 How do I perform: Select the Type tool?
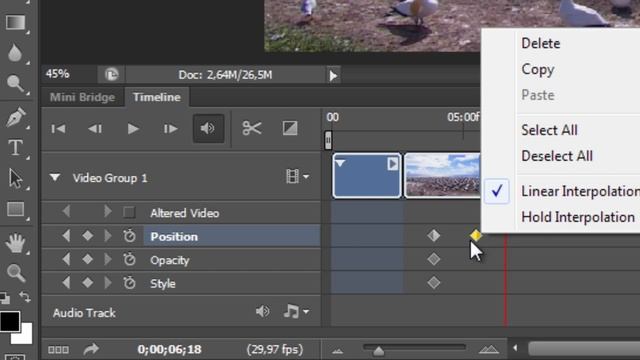coord(16,147)
